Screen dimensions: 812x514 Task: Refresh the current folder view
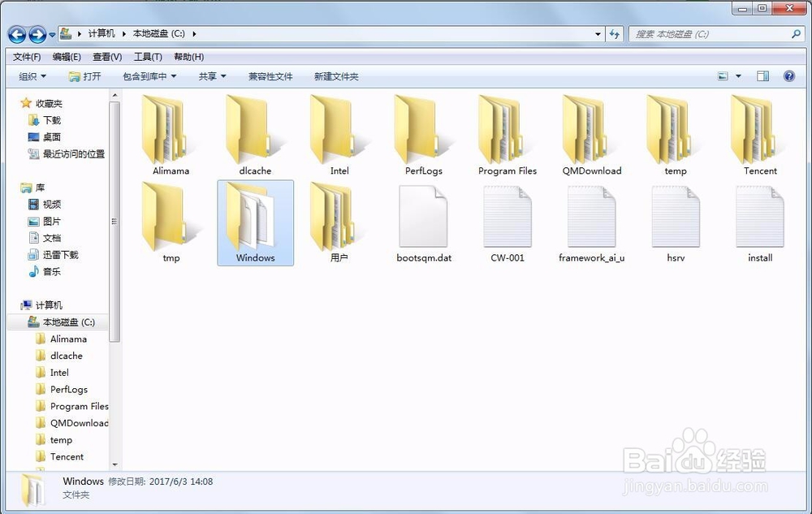tap(614, 34)
